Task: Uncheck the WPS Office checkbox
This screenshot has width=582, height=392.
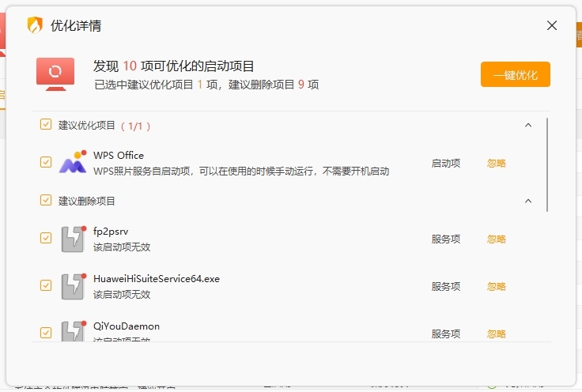Action: [46, 162]
